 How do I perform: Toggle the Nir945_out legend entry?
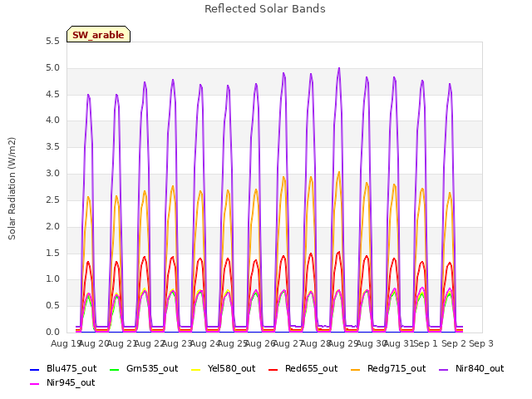[x=62, y=383]
